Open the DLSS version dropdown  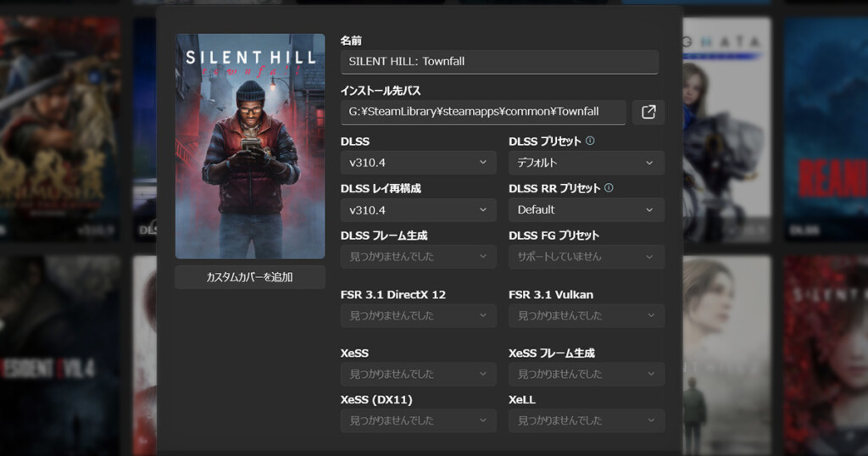coord(419,163)
